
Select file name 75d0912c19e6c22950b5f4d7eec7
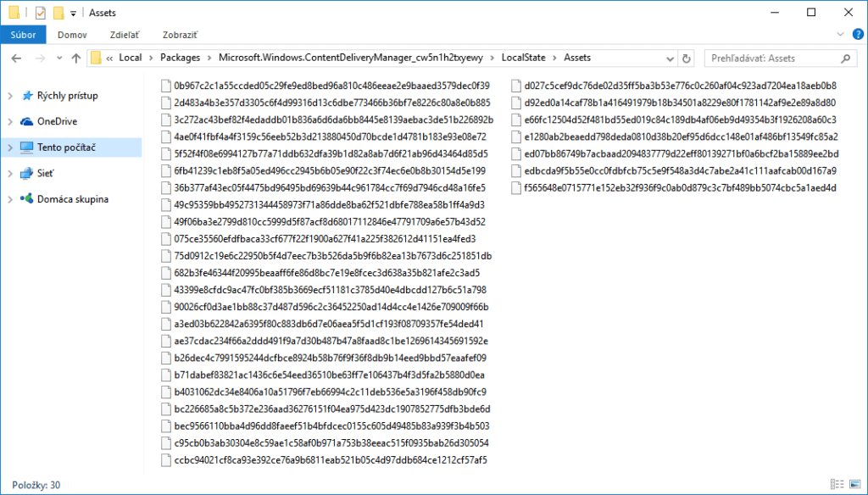[x=332, y=256]
